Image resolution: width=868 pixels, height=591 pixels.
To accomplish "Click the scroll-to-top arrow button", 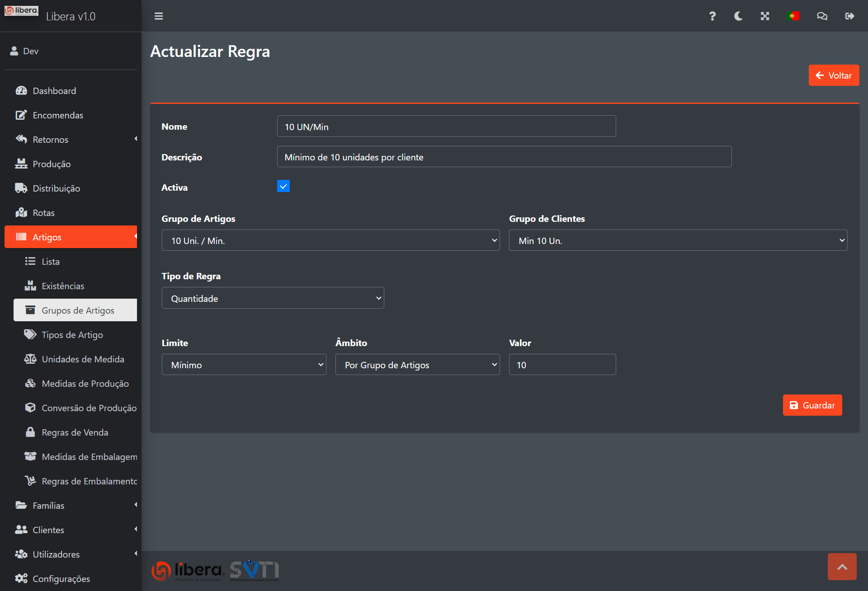I will pyautogui.click(x=842, y=567).
